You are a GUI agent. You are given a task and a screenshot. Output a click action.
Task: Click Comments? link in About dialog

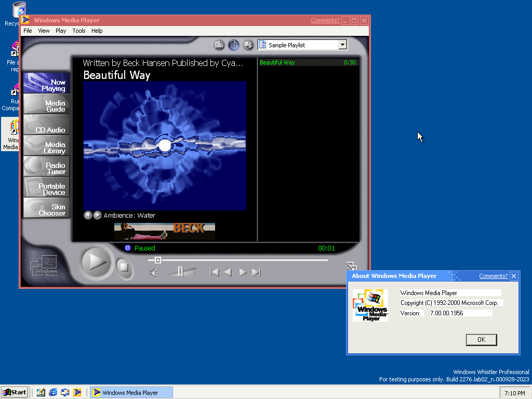click(x=493, y=276)
